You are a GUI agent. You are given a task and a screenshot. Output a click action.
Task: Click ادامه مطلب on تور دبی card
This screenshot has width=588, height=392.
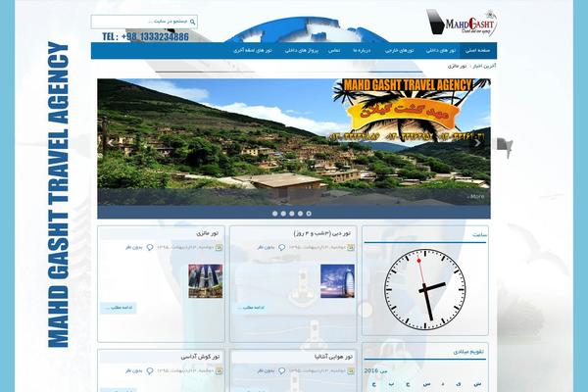click(251, 308)
